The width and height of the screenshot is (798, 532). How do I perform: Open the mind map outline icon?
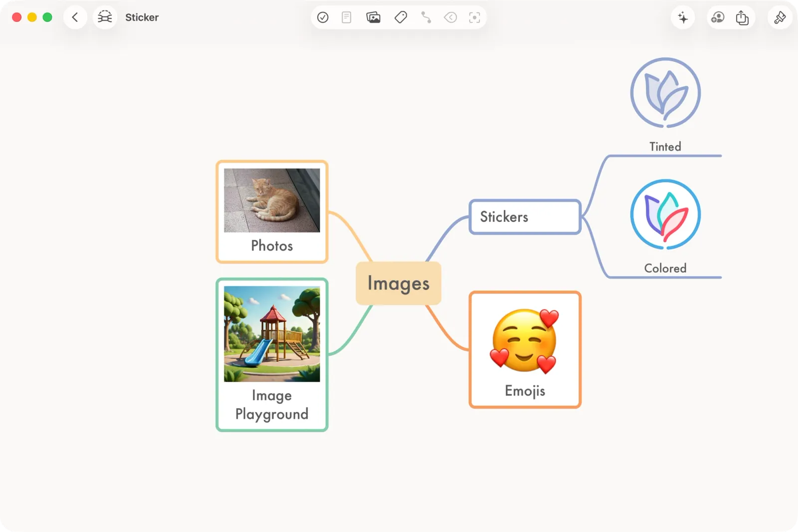coord(105,17)
